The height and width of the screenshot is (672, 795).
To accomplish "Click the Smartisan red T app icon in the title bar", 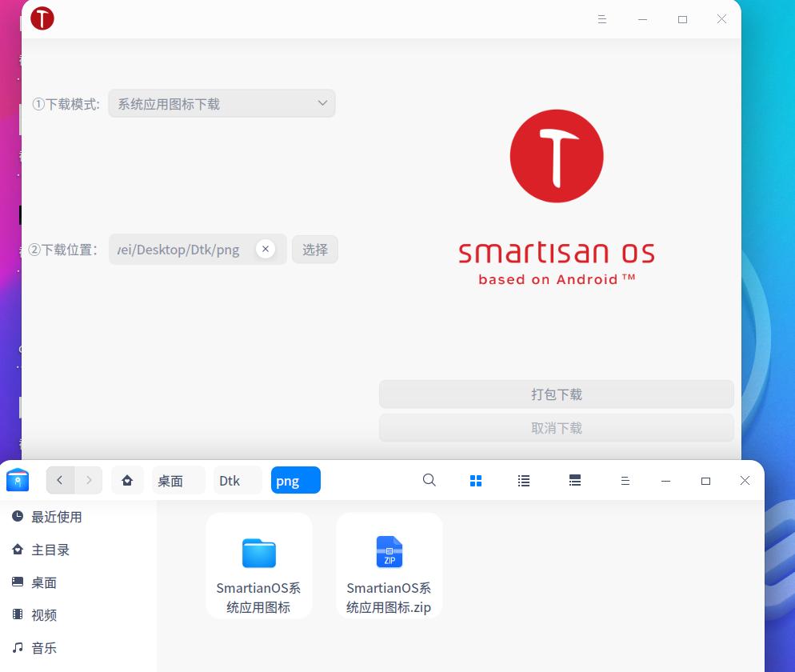I will (42, 18).
